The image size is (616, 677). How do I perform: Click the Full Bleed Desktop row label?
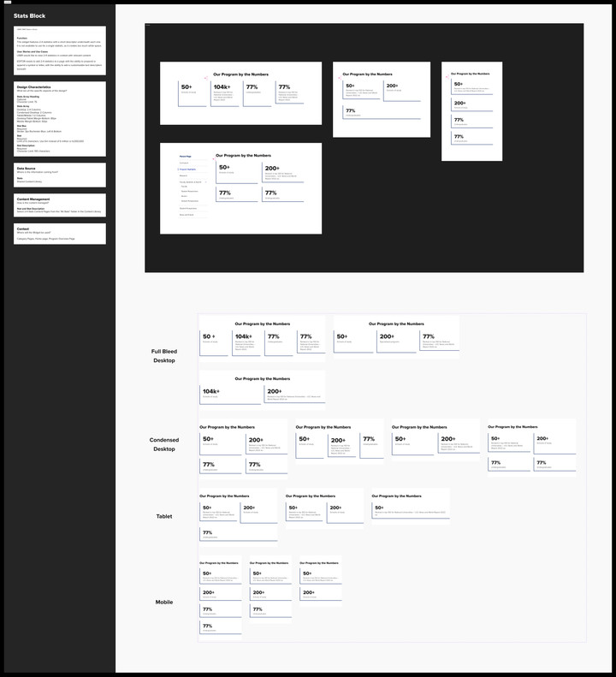(164, 356)
